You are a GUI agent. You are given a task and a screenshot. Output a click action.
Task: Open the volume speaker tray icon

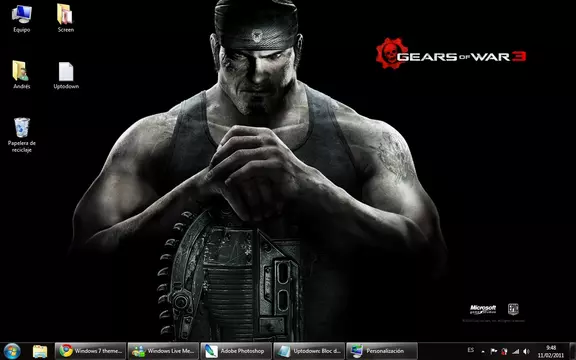(526, 352)
